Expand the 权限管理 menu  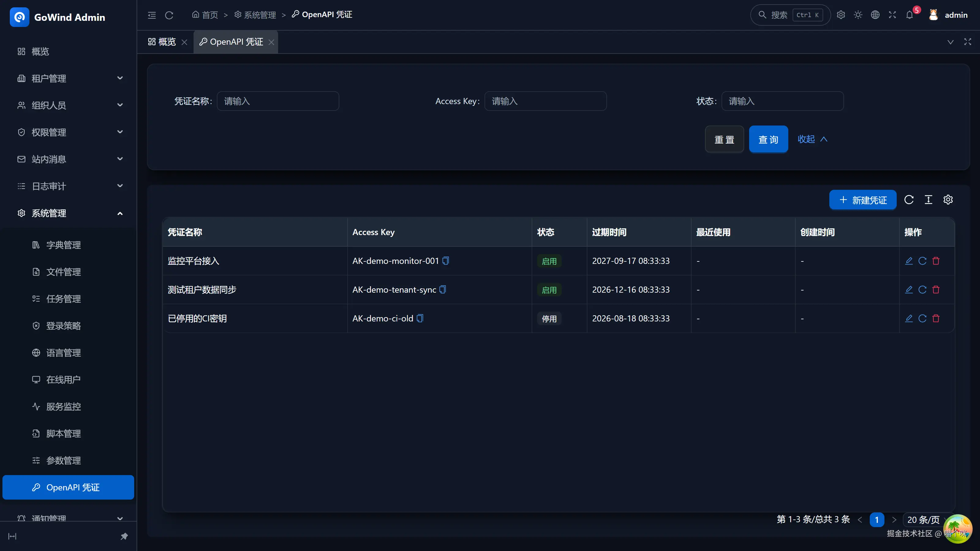[69, 132]
